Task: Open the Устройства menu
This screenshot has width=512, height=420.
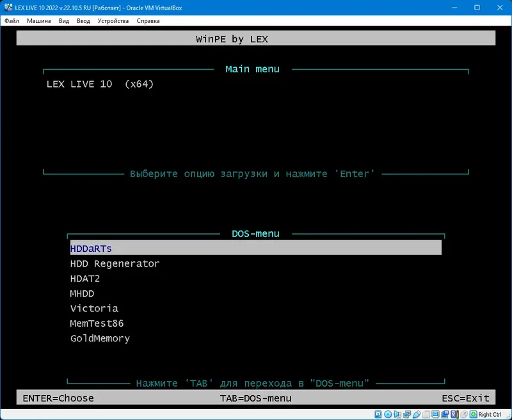Action: click(x=113, y=21)
